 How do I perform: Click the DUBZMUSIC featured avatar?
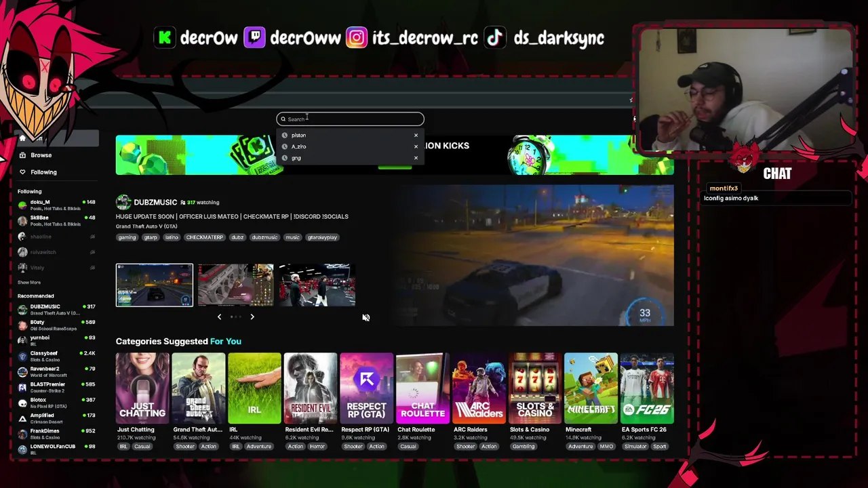(x=123, y=202)
